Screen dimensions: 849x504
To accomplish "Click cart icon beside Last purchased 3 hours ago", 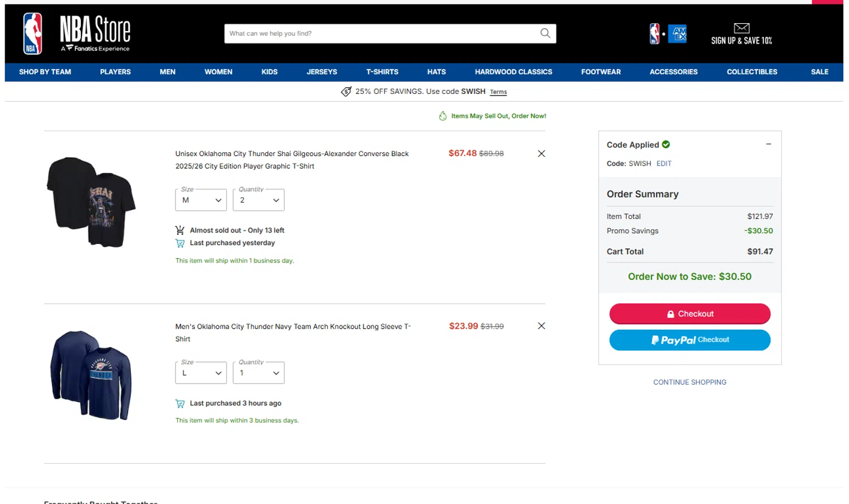I will (180, 403).
